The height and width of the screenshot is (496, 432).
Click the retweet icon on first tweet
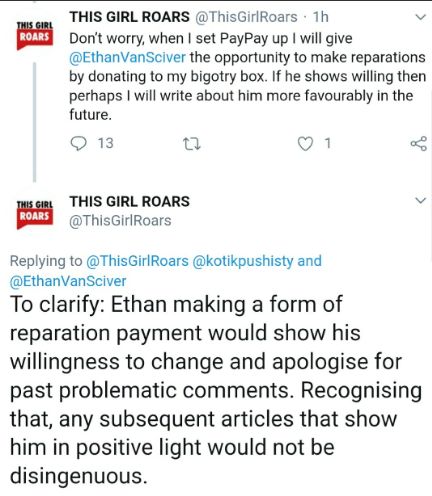click(x=192, y=144)
